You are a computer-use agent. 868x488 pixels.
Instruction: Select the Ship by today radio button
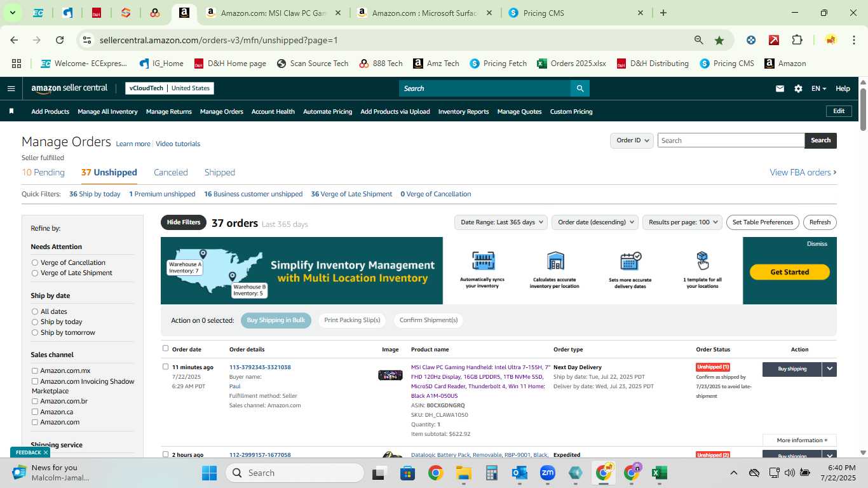(35, 322)
